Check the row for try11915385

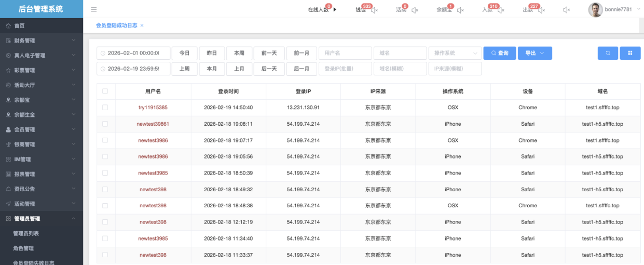105,108
